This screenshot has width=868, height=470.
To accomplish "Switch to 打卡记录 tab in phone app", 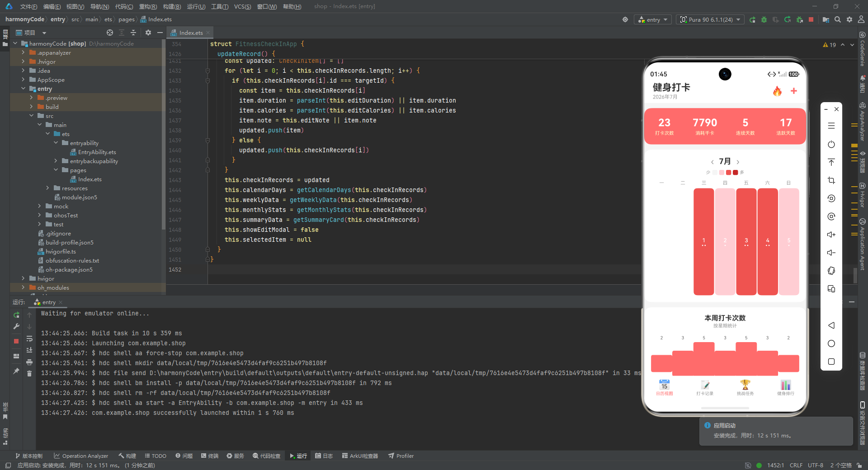I will (705, 388).
